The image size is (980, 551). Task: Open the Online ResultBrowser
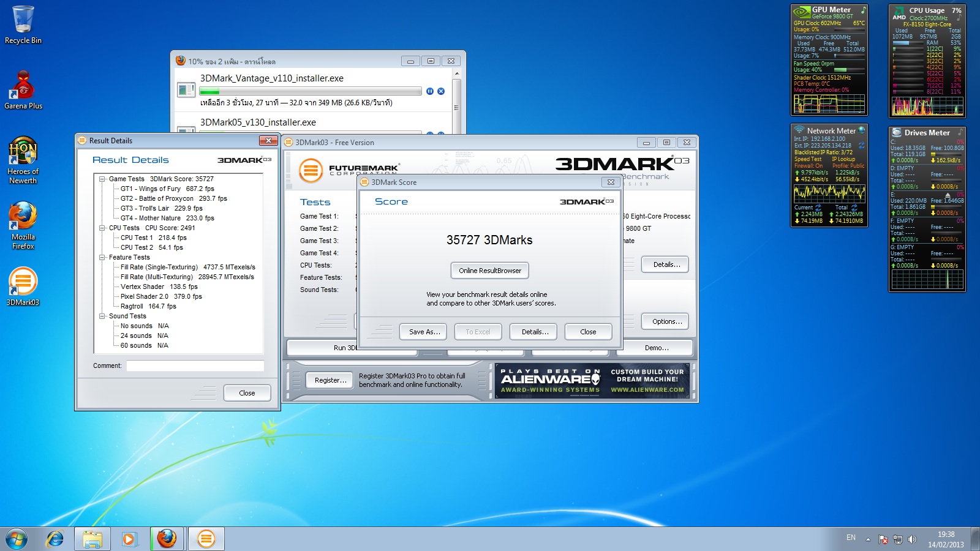[x=490, y=271]
